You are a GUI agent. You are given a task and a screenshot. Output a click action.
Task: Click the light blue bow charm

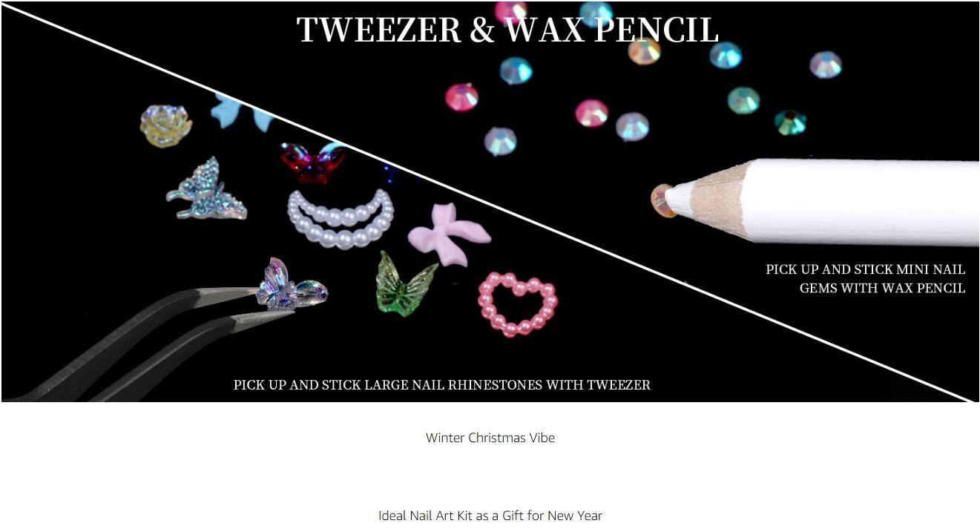tap(243, 113)
